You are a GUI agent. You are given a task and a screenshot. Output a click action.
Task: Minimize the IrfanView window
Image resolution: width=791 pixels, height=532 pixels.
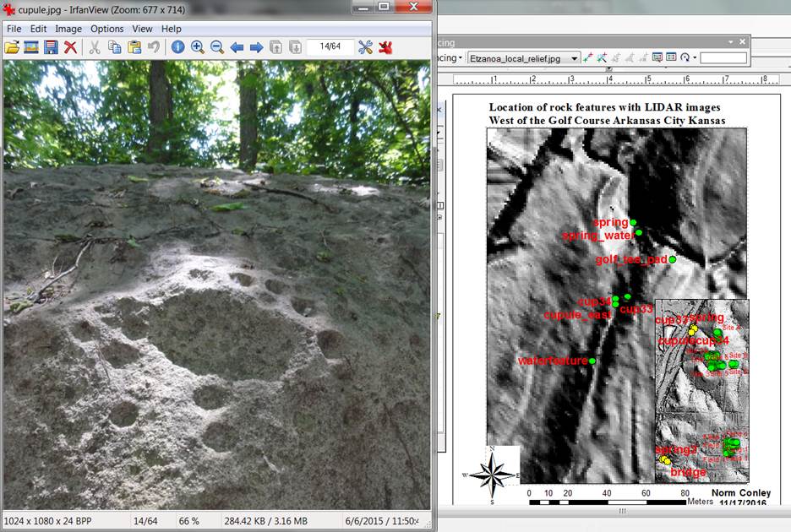[x=363, y=7]
